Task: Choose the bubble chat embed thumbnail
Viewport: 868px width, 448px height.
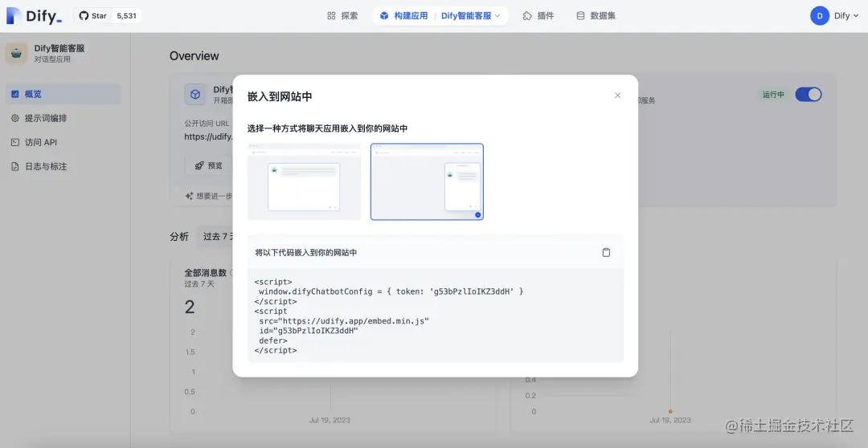Action: (x=427, y=181)
